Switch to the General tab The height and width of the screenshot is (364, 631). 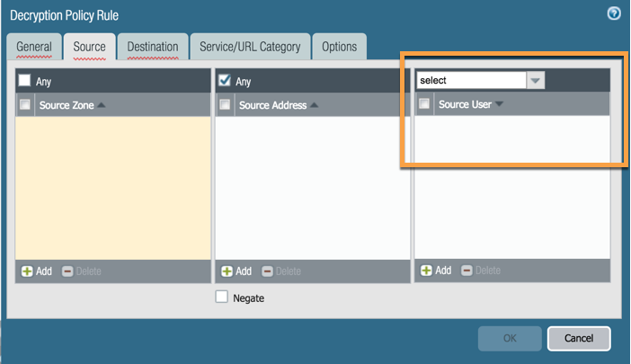tap(34, 47)
